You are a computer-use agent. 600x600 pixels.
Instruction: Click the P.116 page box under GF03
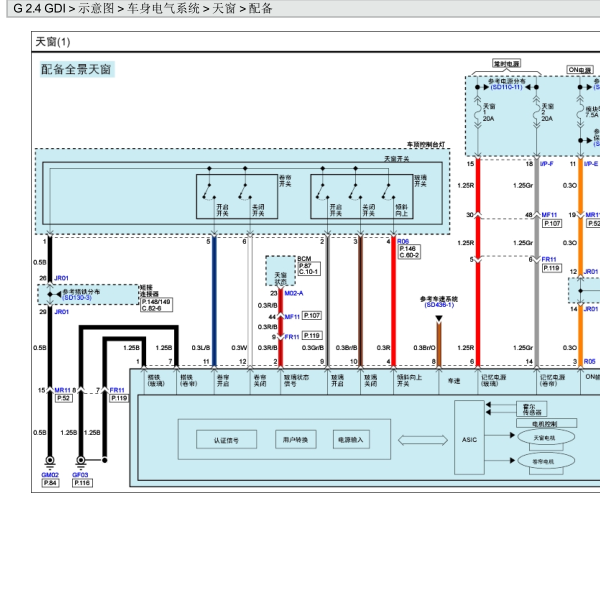tap(82, 483)
